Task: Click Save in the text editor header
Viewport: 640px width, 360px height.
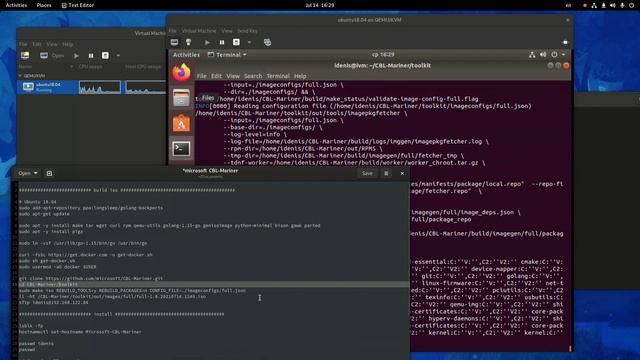Action: [367, 173]
